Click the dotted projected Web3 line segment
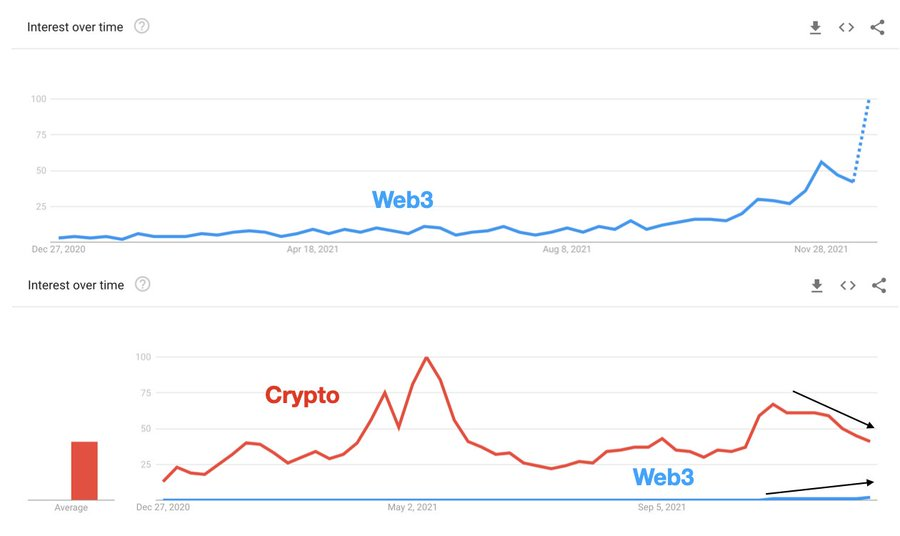Image resolution: width=900 pixels, height=536 pixels. (861, 141)
